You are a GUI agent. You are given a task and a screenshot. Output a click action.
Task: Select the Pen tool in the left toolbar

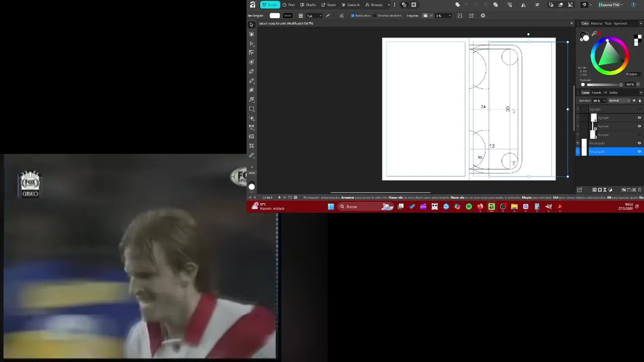[x=252, y=71]
